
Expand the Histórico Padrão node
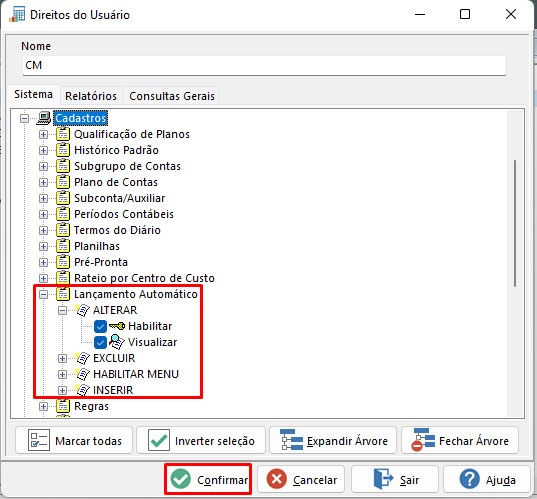pyautogui.click(x=43, y=150)
